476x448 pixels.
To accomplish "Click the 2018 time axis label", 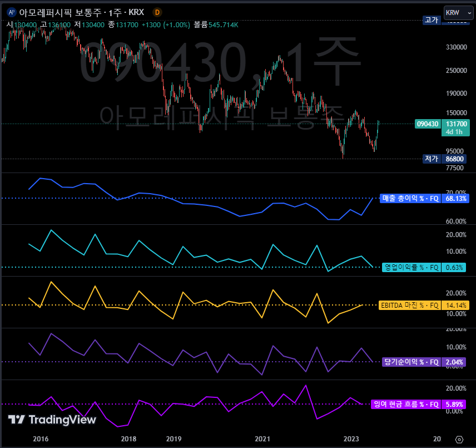I will (x=128, y=439).
